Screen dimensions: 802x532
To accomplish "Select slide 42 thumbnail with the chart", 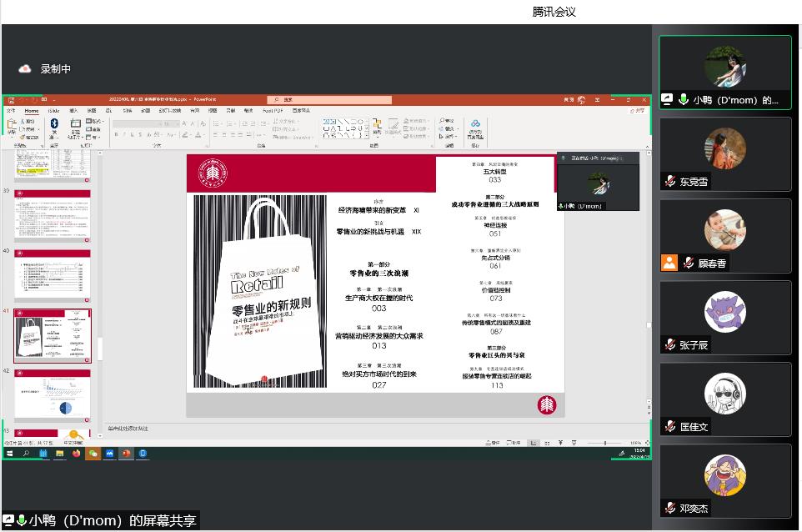I will tap(53, 394).
